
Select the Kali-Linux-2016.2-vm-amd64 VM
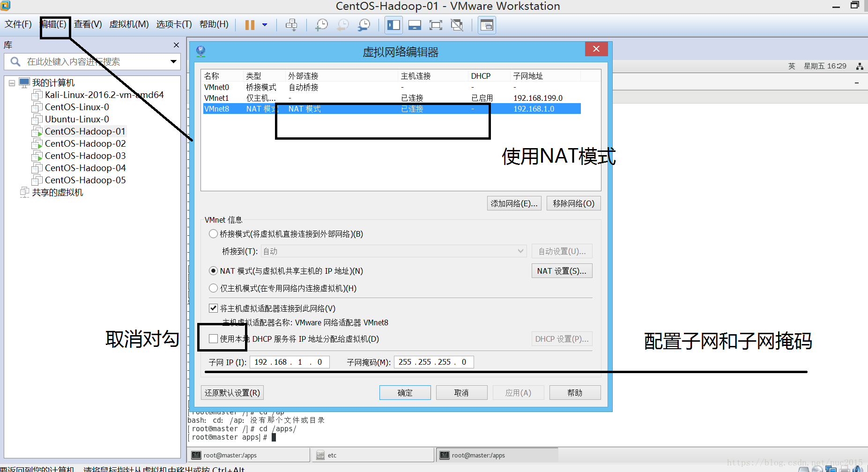(x=104, y=95)
